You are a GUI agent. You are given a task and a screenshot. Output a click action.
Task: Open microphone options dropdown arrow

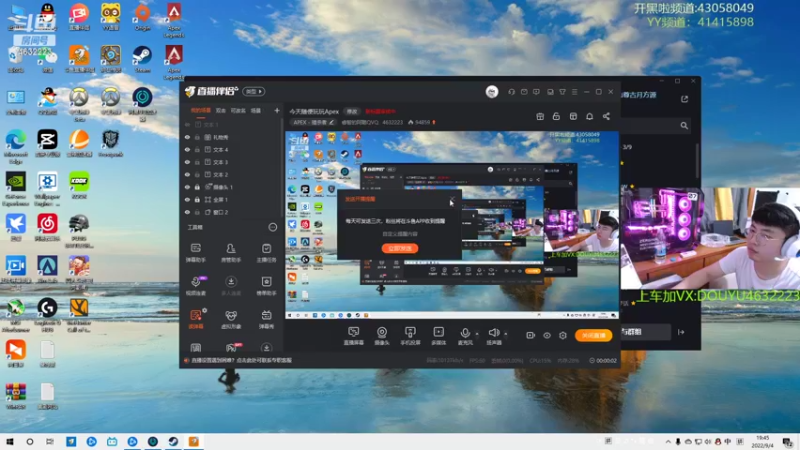pyautogui.click(x=477, y=334)
